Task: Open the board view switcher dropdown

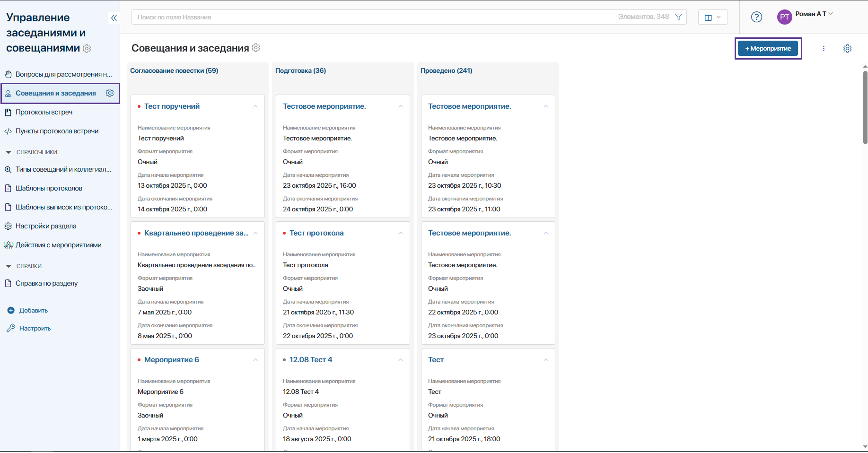Action: 713,17
